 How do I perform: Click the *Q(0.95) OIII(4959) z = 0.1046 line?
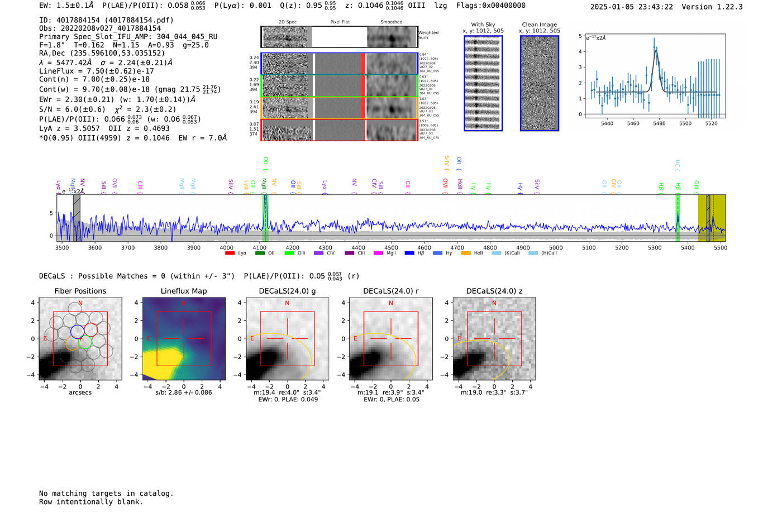[133, 138]
